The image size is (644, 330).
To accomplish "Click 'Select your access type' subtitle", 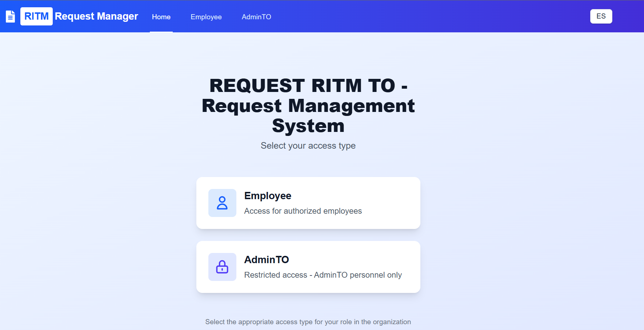I will [x=308, y=146].
